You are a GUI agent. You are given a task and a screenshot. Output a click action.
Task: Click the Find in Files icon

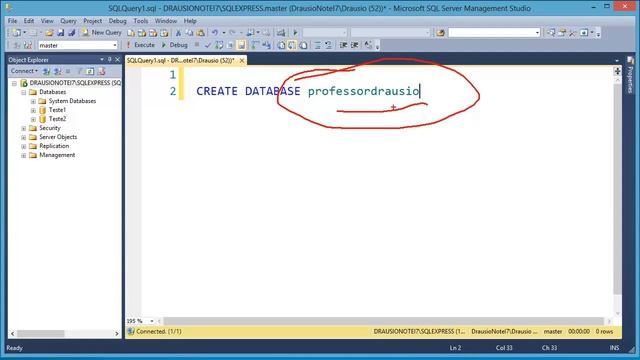point(440,33)
